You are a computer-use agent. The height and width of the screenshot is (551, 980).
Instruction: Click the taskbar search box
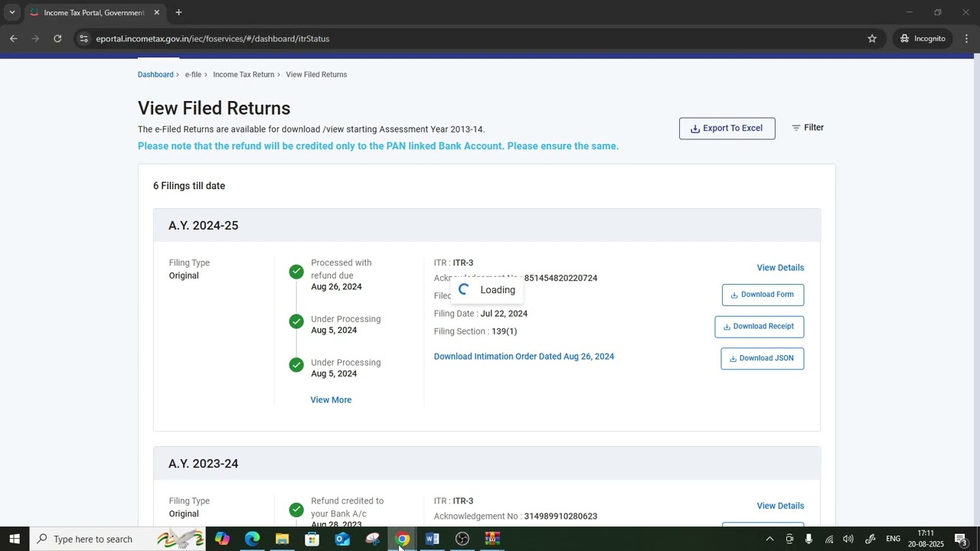point(117,539)
